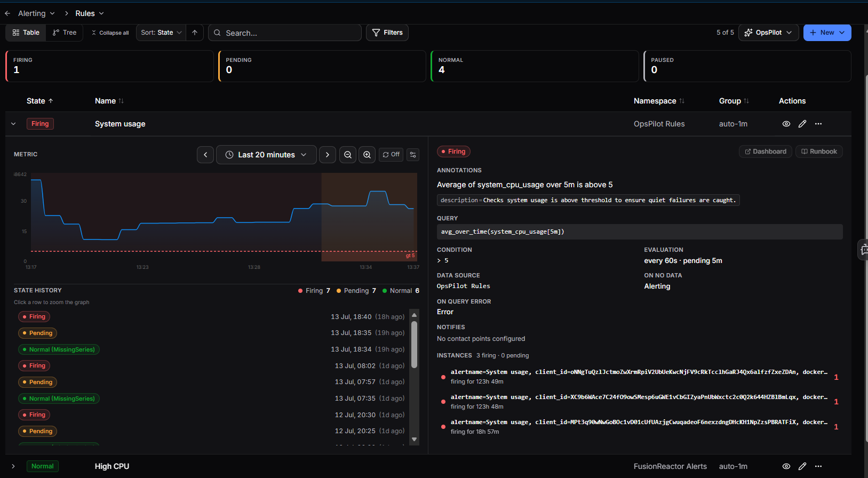This screenshot has width=868, height=478.
Task: Click the description annotation tag
Action: point(588,200)
